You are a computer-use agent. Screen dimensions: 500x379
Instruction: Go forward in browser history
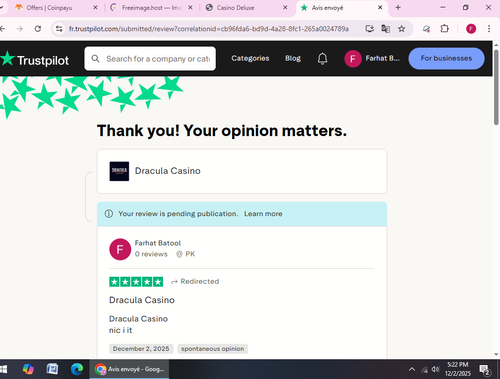pos(20,29)
